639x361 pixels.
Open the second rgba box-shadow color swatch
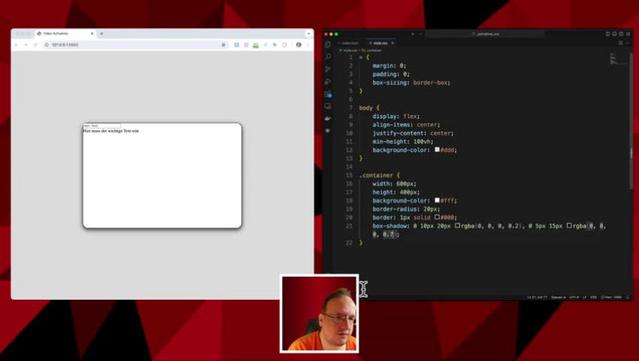(569, 225)
